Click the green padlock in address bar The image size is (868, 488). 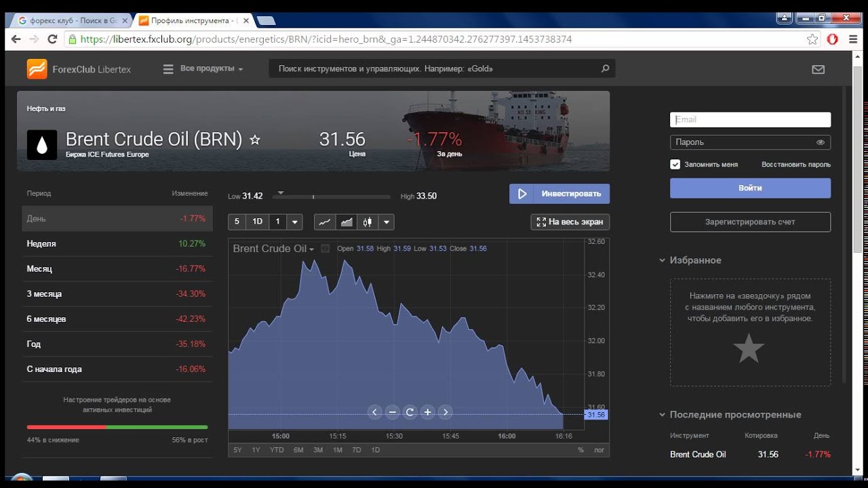(73, 39)
